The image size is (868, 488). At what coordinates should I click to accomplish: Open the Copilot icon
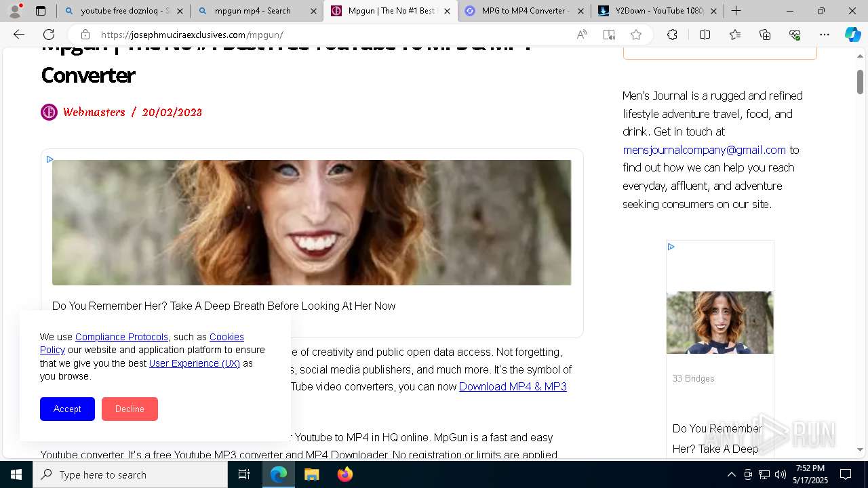coord(853,35)
